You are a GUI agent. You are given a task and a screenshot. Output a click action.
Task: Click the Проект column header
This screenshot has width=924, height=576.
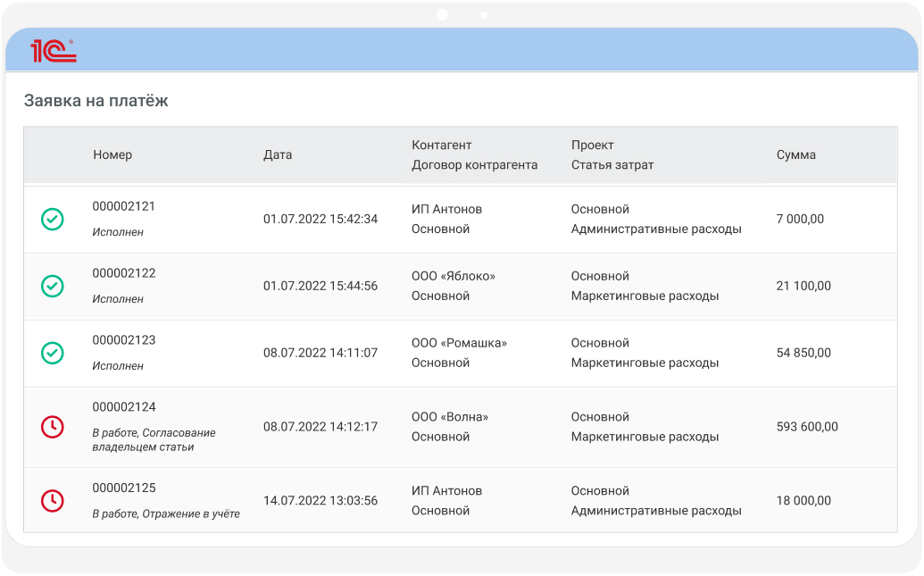click(x=593, y=145)
